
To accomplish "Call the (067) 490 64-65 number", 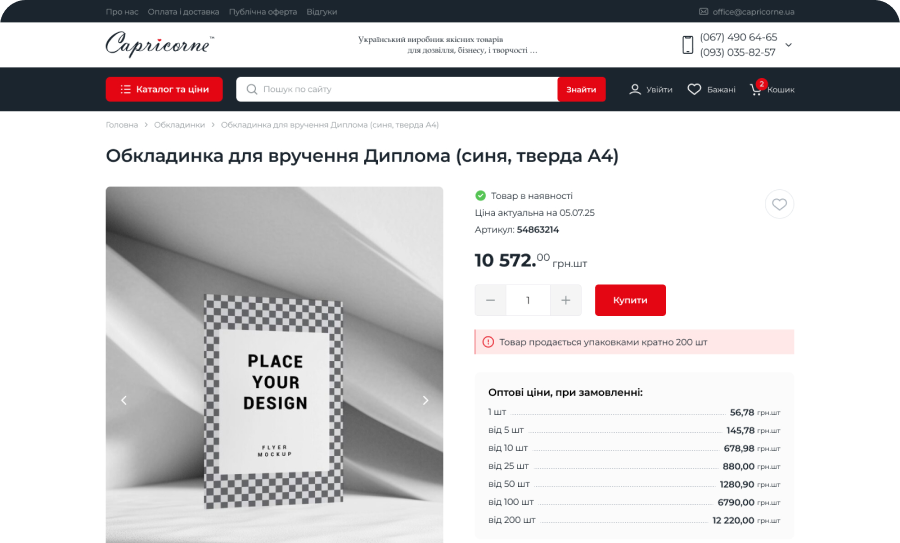I will pyautogui.click(x=738, y=37).
